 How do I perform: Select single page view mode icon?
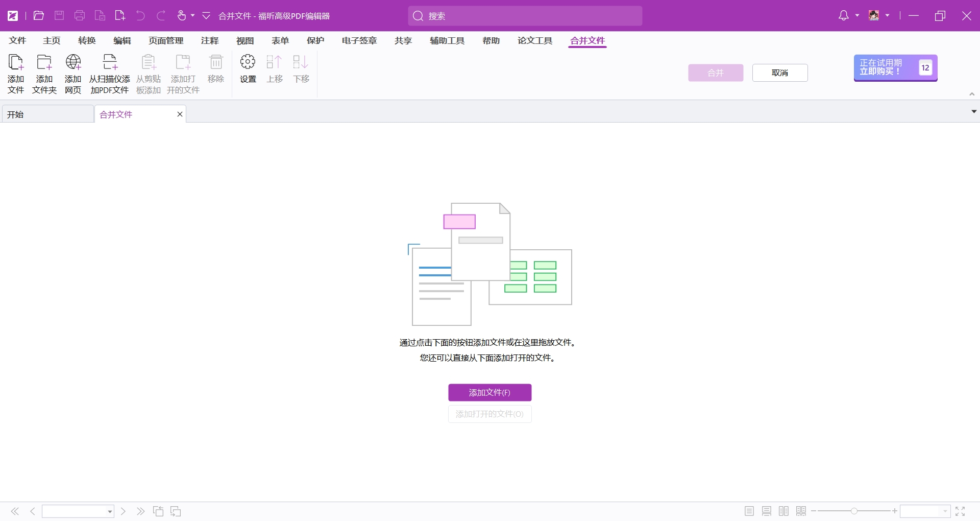pos(749,511)
